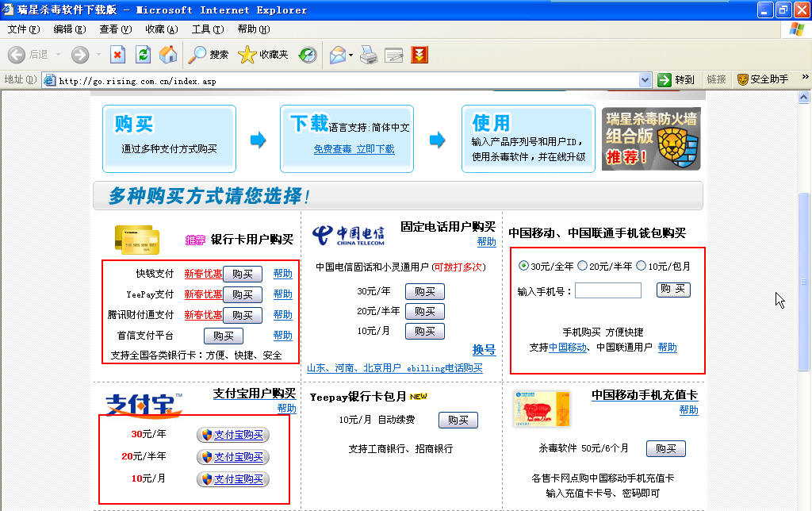Click the Forward arrow toolbar icon

point(80,55)
